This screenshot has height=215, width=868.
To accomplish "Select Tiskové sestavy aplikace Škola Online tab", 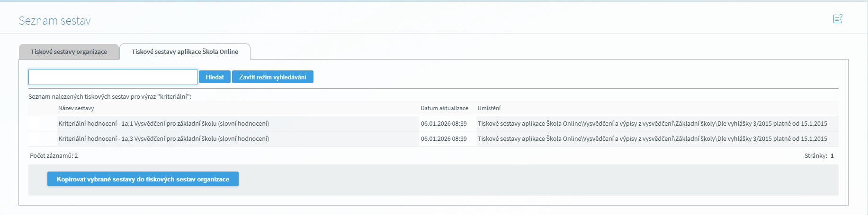I will [x=185, y=52].
